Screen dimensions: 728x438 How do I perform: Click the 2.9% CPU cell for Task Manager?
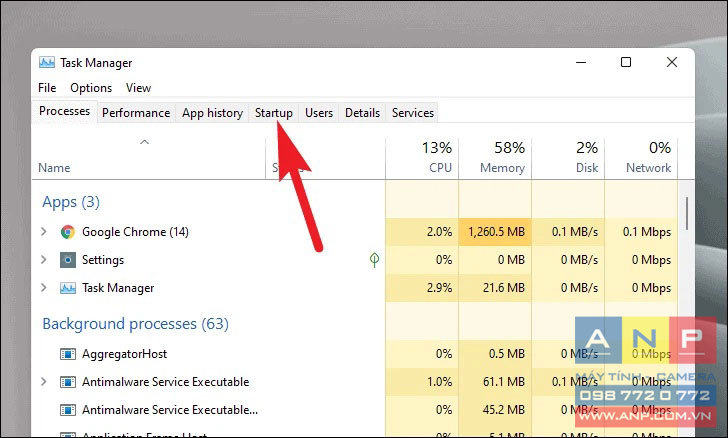[422, 288]
